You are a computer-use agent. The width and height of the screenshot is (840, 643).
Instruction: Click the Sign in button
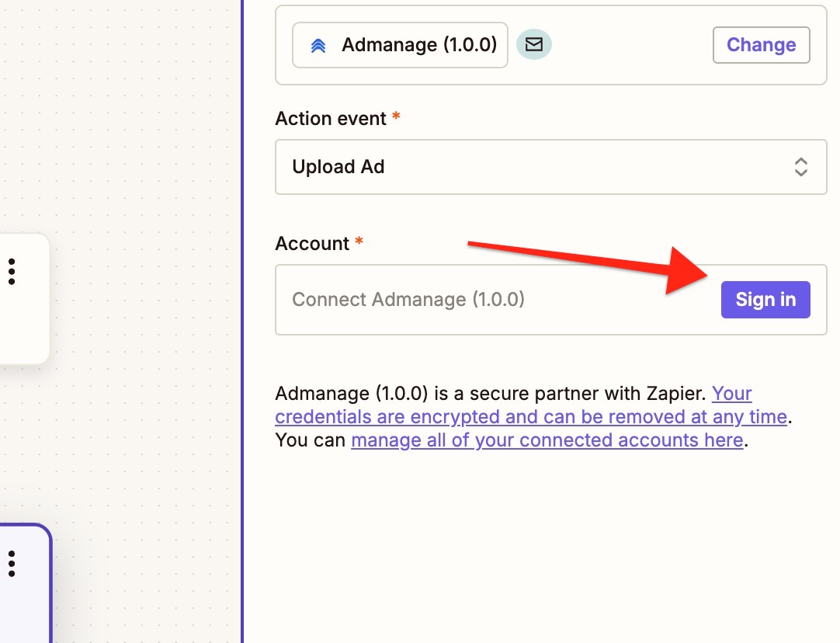coord(765,300)
